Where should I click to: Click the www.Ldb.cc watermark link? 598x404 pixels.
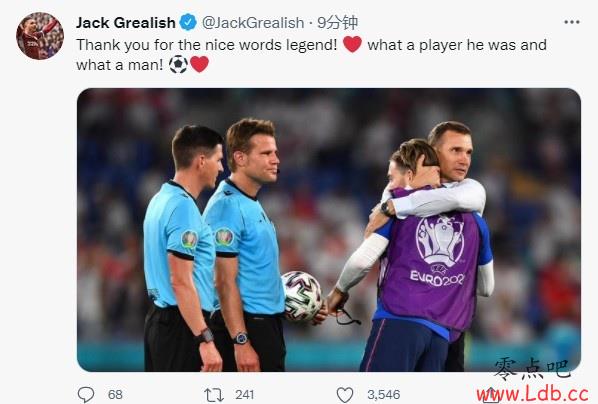point(532,393)
